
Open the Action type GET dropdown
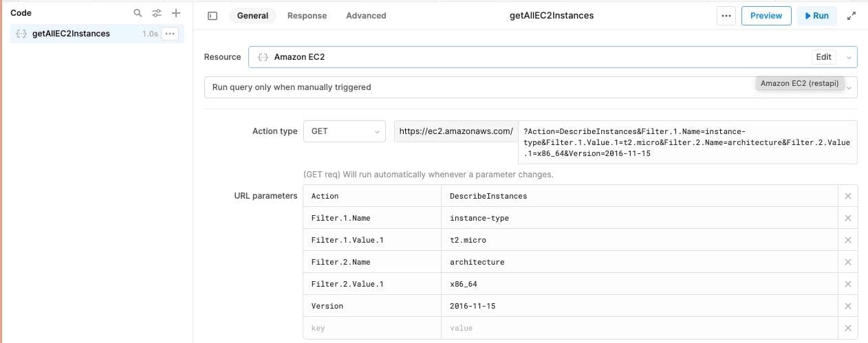(344, 131)
